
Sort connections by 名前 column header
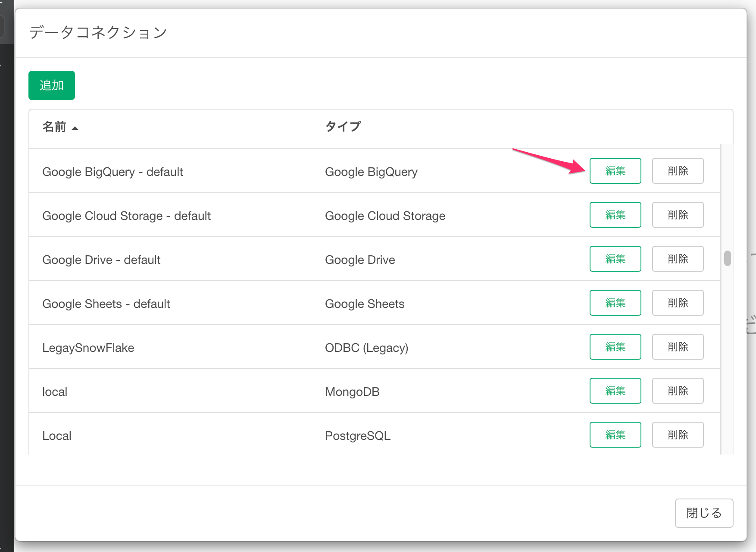coord(60,127)
